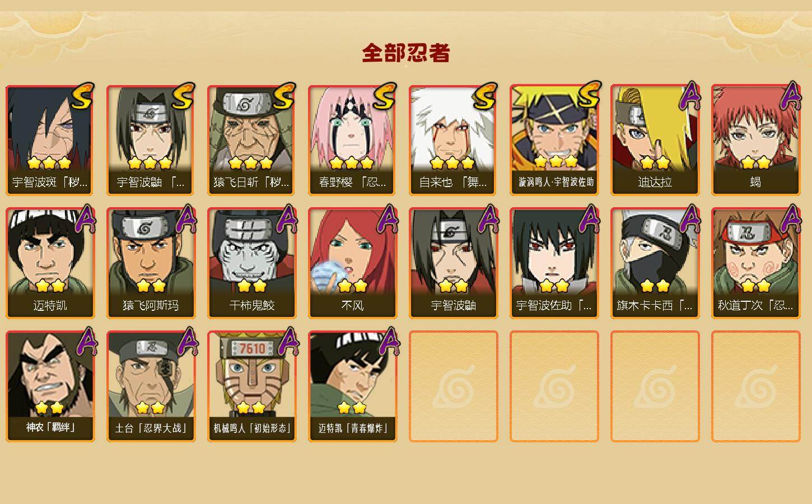Select the 干柿鬼鲛 ninja card
Viewport: 812px width, 504px height.
point(251,263)
